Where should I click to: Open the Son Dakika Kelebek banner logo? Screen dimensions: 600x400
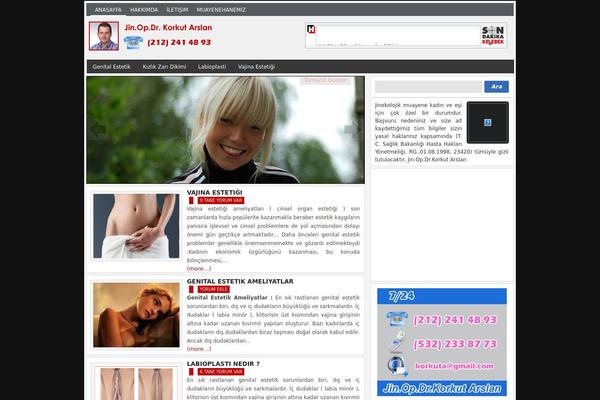pos(492,36)
